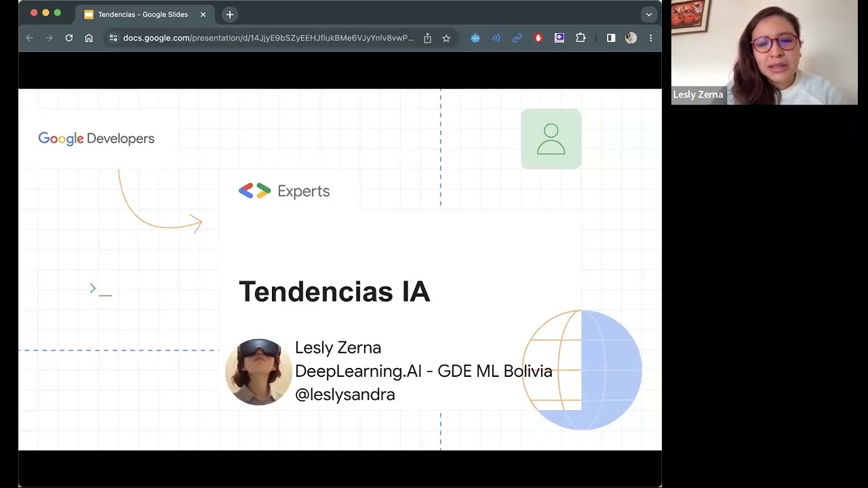Click the green person icon on slide

click(551, 139)
